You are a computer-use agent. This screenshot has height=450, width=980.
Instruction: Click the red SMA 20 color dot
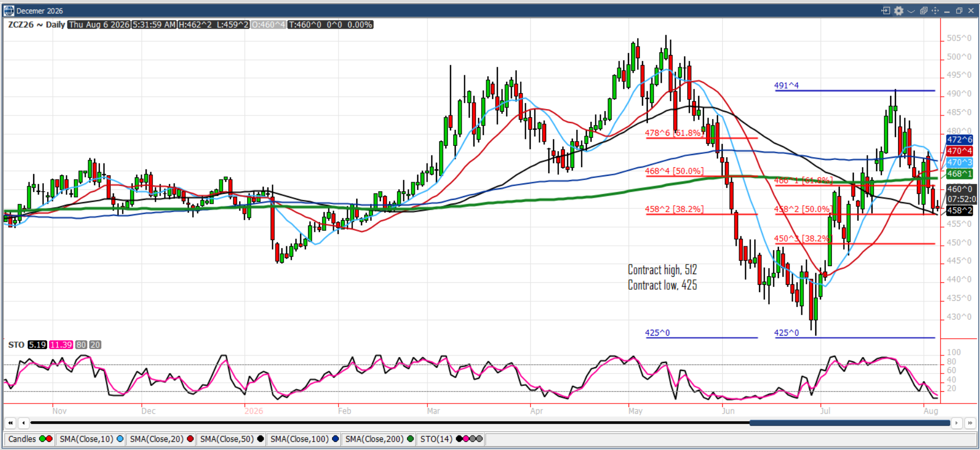point(190,439)
